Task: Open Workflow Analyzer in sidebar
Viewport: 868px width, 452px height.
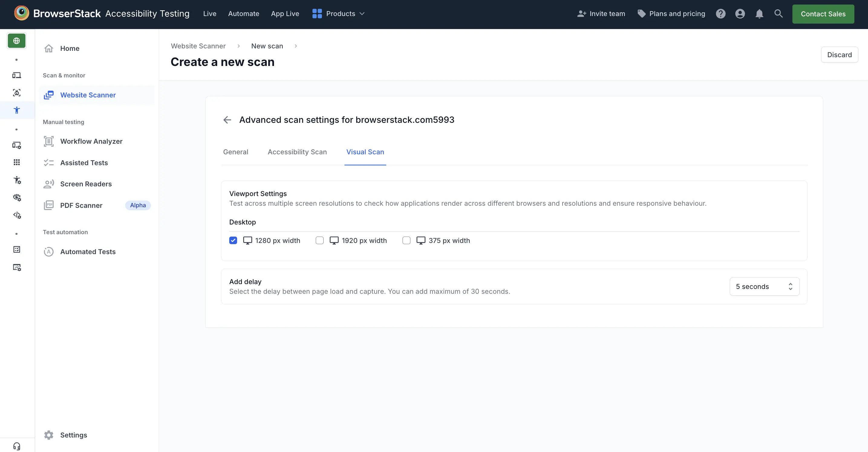Action: [x=91, y=141]
